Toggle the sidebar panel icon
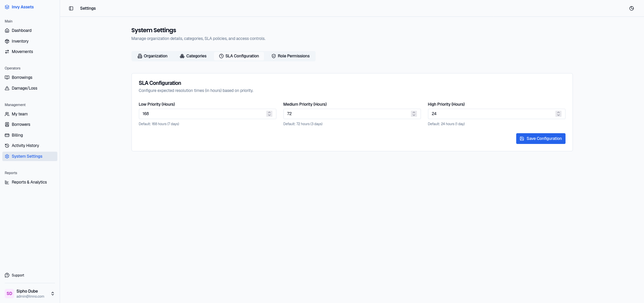 click(x=71, y=8)
